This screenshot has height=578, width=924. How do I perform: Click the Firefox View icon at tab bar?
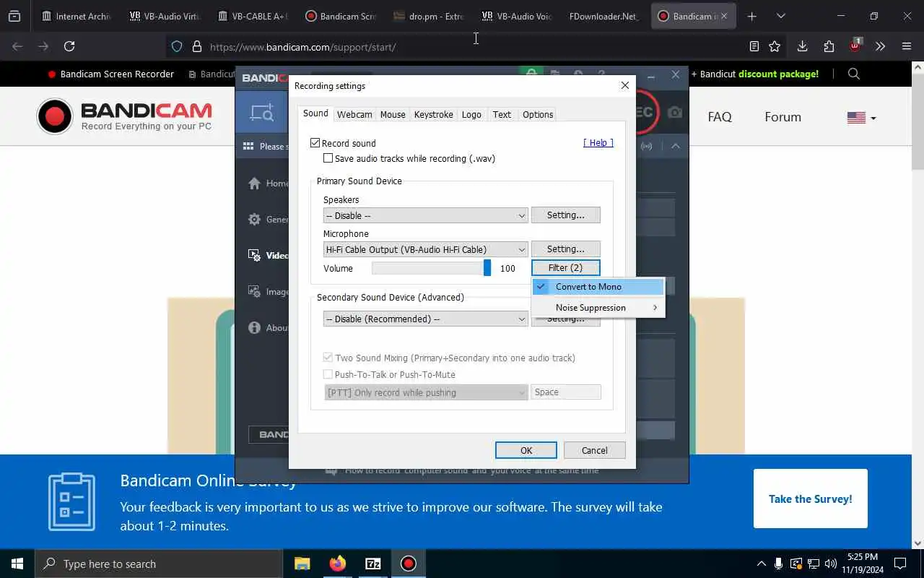(x=14, y=16)
